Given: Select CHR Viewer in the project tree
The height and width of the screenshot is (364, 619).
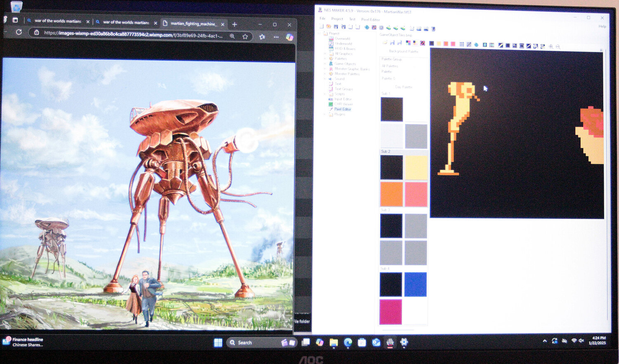Looking at the screenshot, I should (344, 104).
